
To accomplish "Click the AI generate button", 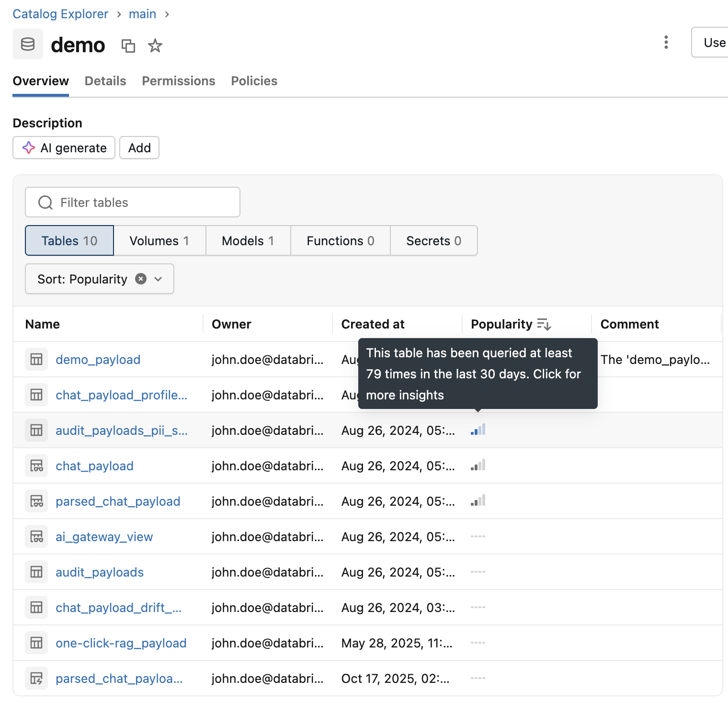I will pyautogui.click(x=64, y=147).
